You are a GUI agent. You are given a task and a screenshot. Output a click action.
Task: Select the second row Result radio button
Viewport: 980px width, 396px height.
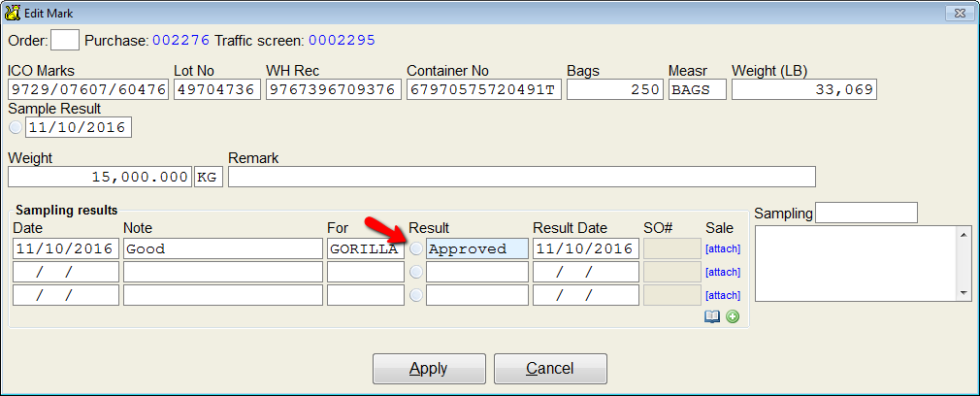tap(415, 272)
